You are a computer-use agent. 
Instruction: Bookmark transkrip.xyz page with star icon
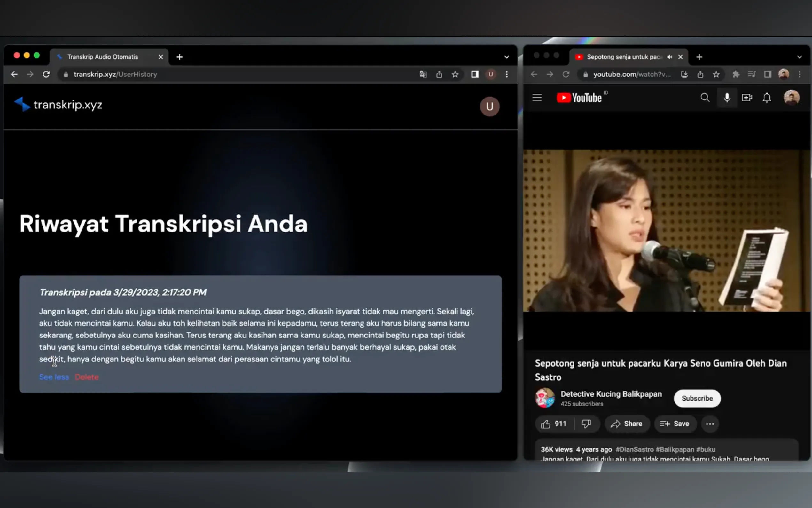click(x=455, y=74)
